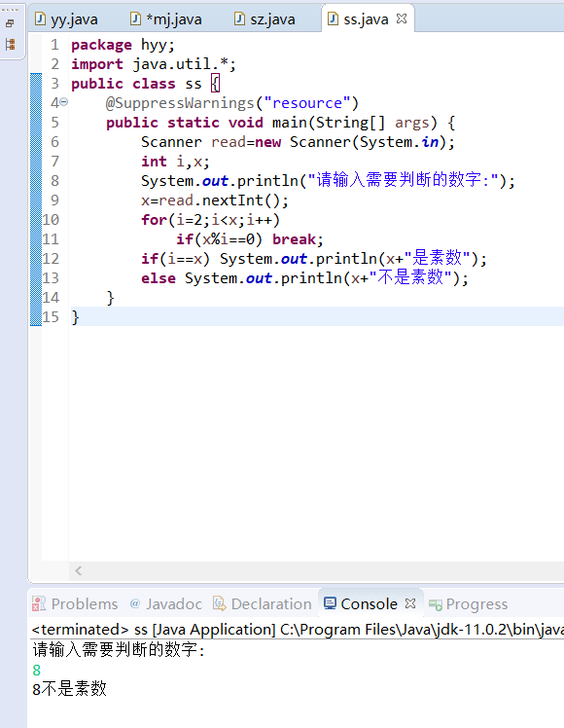This screenshot has width=564, height=728.
Task: Click console prompt text 请输入需要判断的数字:
Action: [x=119, y=649]
